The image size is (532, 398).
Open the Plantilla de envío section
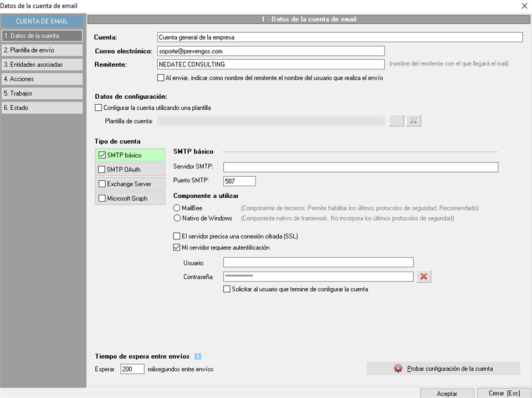tap(42, 50)
